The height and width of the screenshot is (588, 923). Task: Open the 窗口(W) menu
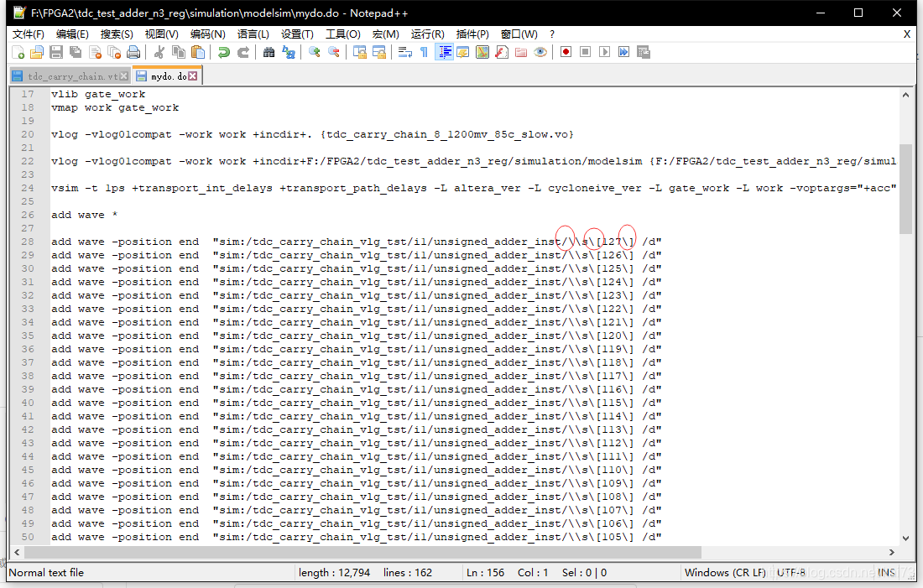pyautogui.click(x=519, y=34)
